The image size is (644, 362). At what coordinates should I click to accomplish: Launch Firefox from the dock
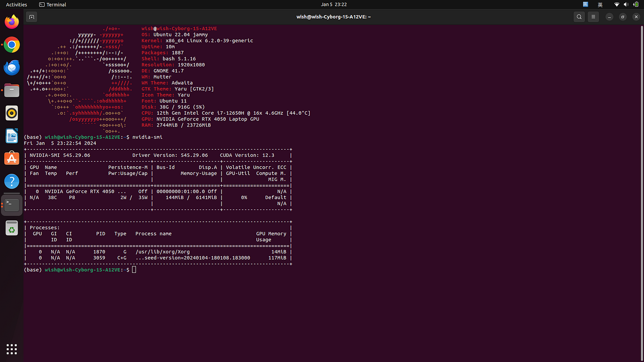11,22
